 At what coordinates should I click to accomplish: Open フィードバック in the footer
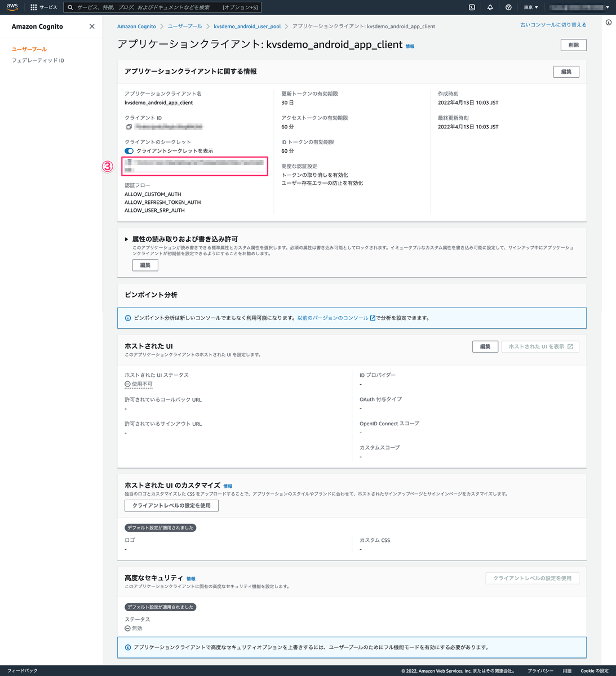[23, 671]
